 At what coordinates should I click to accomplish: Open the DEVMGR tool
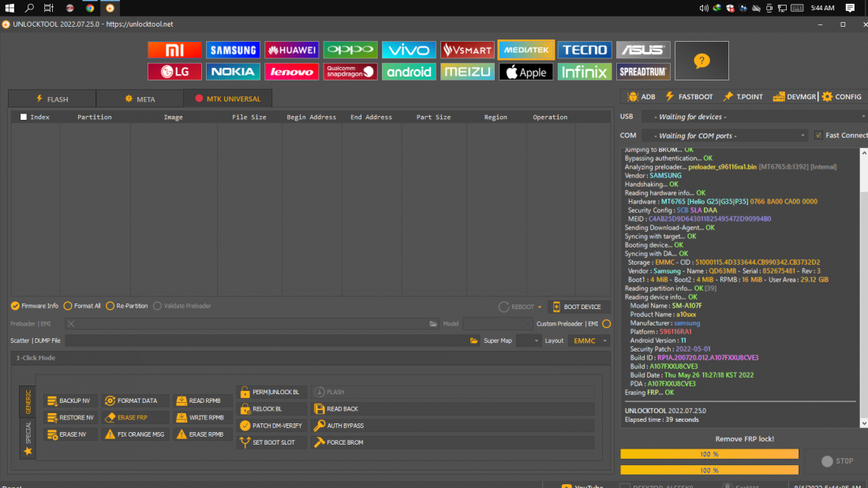[795, 97]
